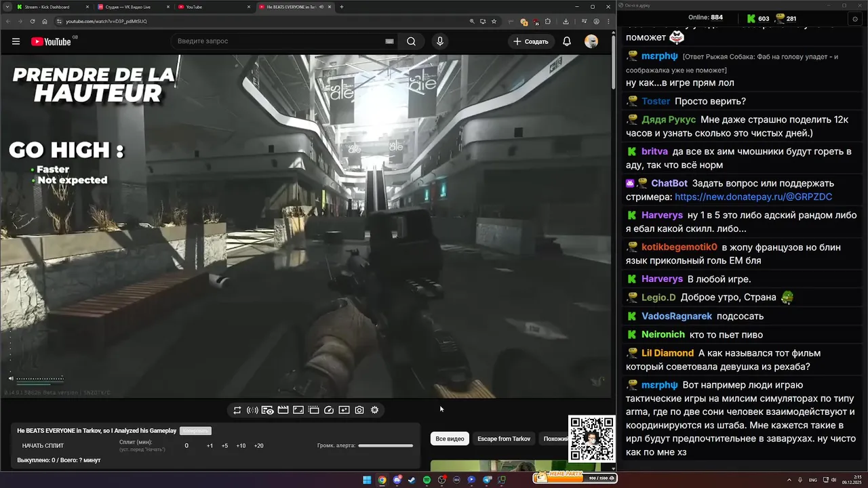Show hidden system tray icons chevron
The image size is (868, 488).
(x=789, y=480)
